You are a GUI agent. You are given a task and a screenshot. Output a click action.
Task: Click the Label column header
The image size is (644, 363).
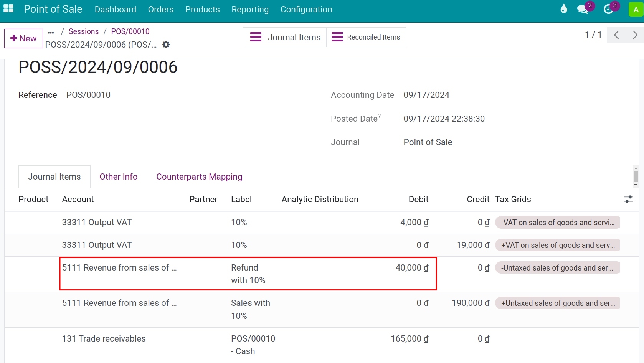[241, 199]
